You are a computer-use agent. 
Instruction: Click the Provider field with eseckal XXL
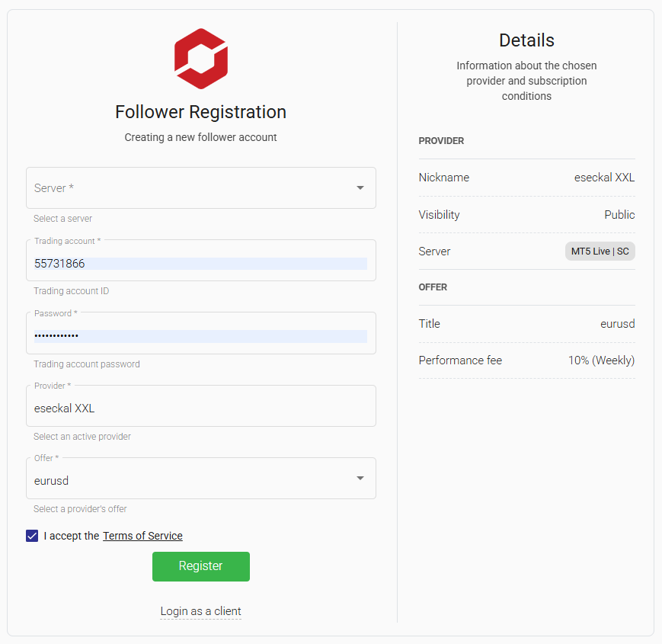click(x=201, y=405)
